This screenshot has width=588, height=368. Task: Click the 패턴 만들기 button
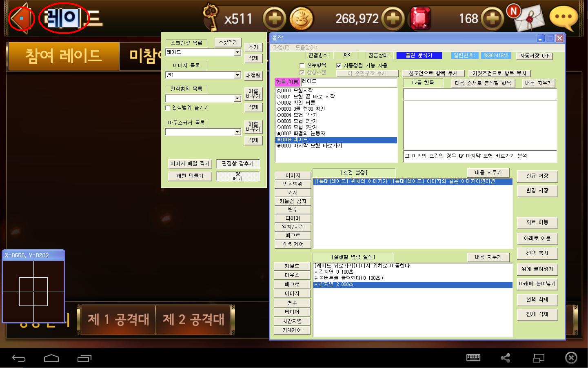pyautogui.click(x=190, y=176)
